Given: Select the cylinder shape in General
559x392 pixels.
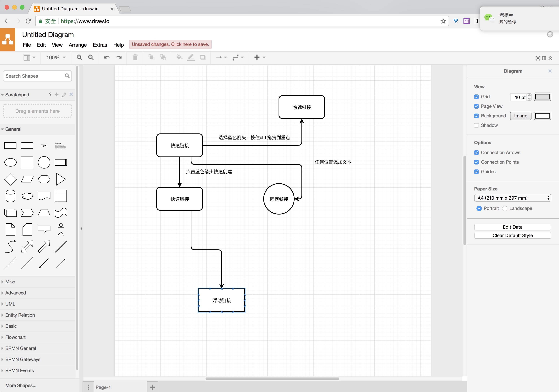Looking at the screenshot, I should coord(11,196).
